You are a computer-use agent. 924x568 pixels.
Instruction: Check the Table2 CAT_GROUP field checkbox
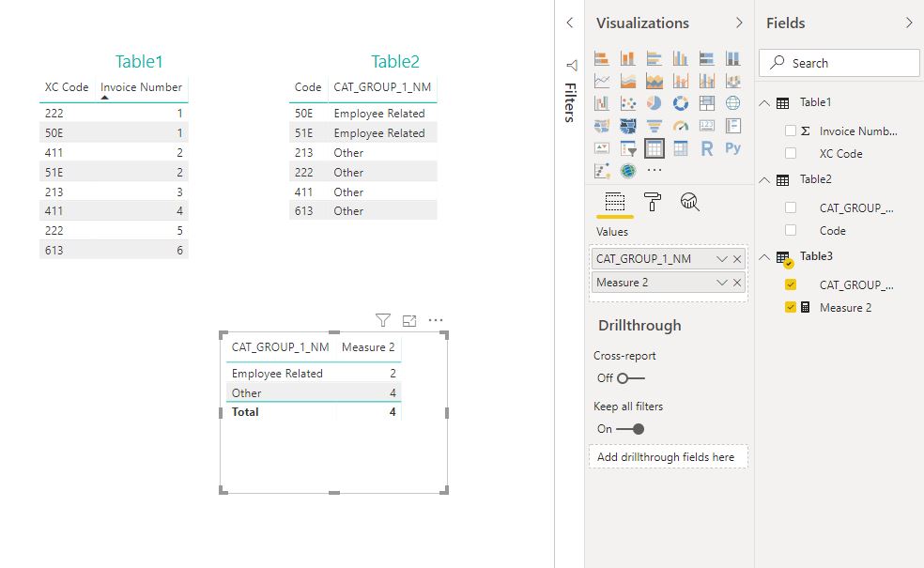tap(791, 207)
